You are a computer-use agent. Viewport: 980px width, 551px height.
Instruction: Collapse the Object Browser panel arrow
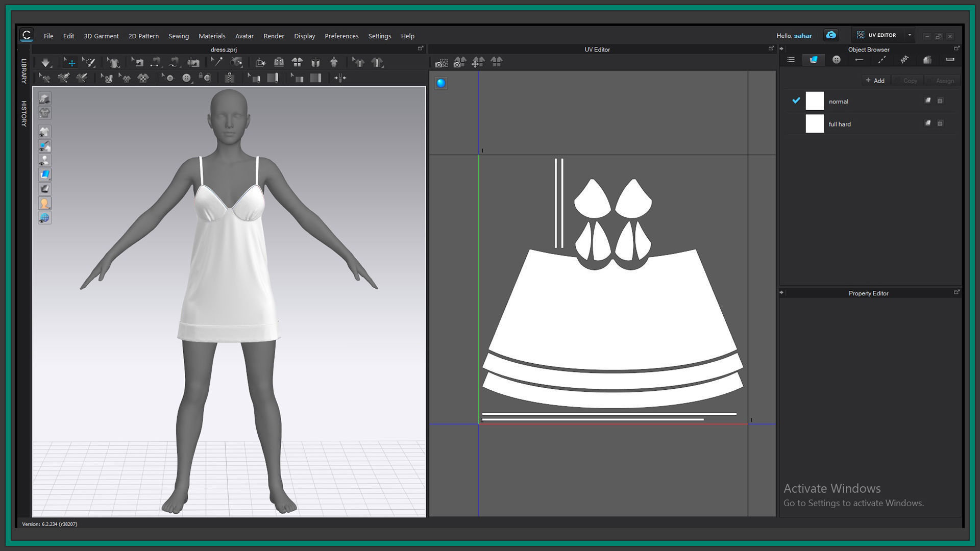coord(781,49)
